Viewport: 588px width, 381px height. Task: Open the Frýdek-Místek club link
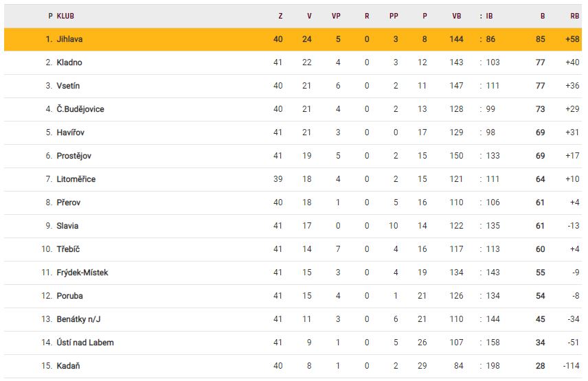tap(82, 273)
